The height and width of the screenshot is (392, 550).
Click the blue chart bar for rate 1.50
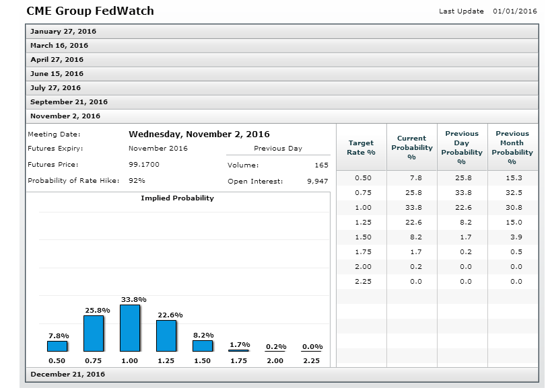pos(203,346)
